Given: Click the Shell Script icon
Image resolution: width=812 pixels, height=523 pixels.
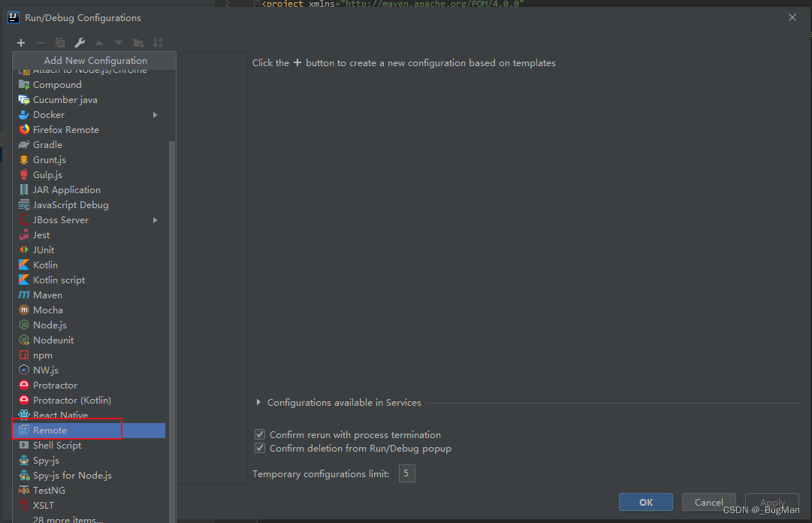Looking at the screenshot, I should click(24, 445).
